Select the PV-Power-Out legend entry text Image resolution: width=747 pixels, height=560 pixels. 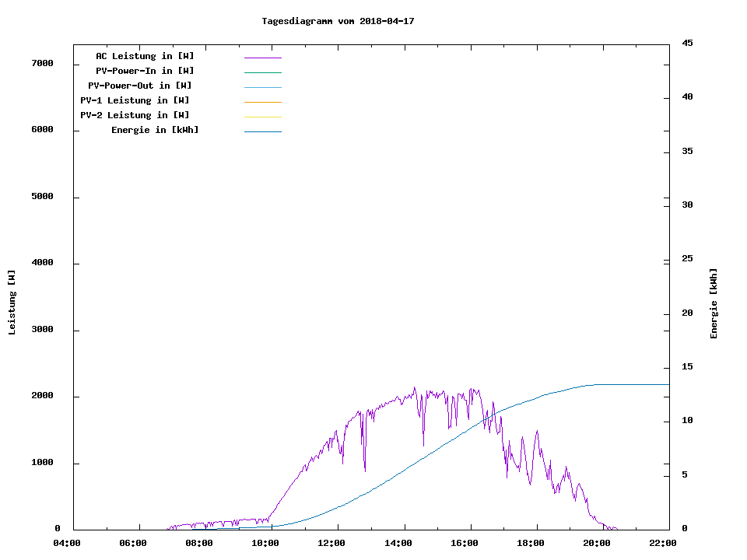tap(139, 86)
